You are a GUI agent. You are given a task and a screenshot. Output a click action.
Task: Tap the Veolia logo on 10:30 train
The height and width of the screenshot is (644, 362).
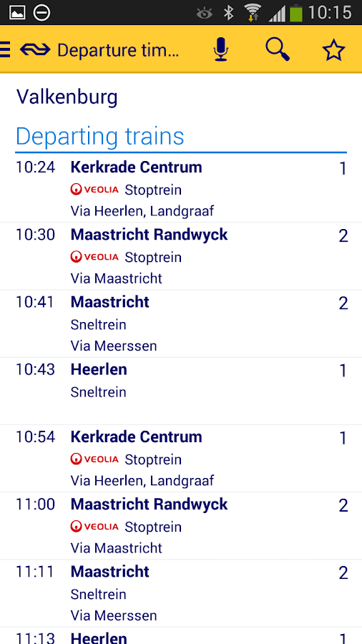pos(94,257)
